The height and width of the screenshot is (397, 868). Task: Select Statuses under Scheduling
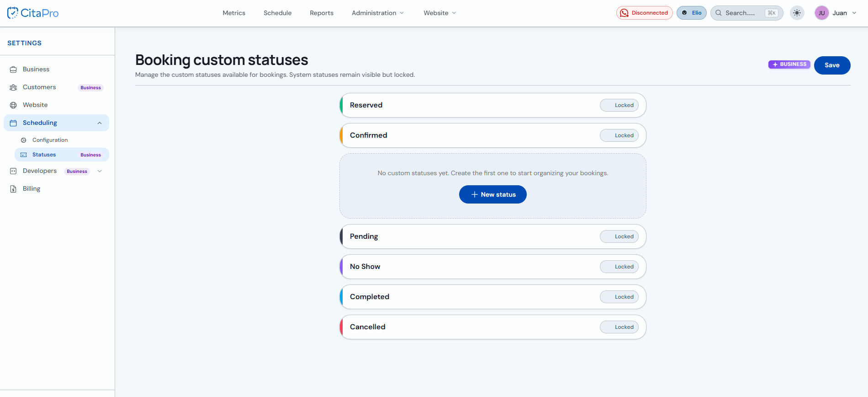click(x=62, y=155)
